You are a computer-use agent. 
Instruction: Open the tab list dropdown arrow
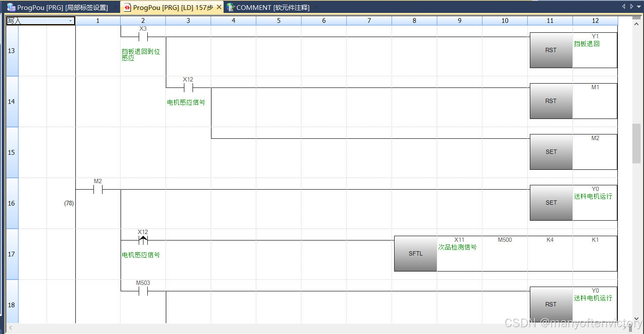coord(639,6)
